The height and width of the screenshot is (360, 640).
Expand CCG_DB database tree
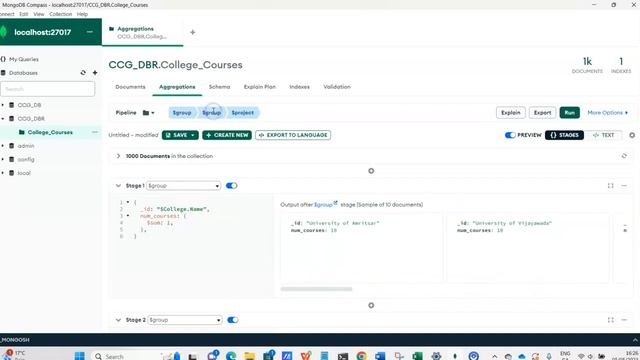click(3, 105)
